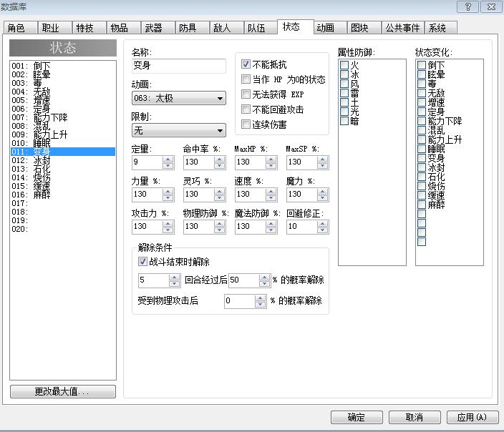Click the 回避修正 value field
504x432 pixels.
[x=301, y=227]
